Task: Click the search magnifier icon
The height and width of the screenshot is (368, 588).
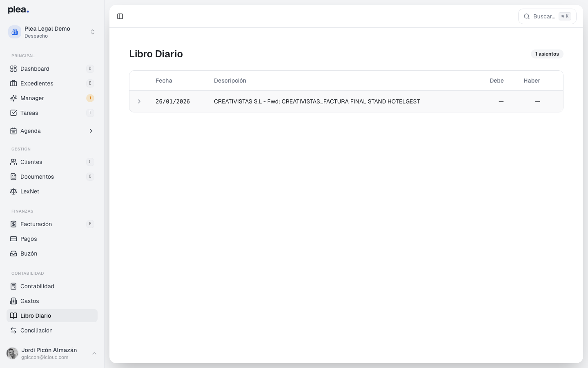Action: click(527, 16)
